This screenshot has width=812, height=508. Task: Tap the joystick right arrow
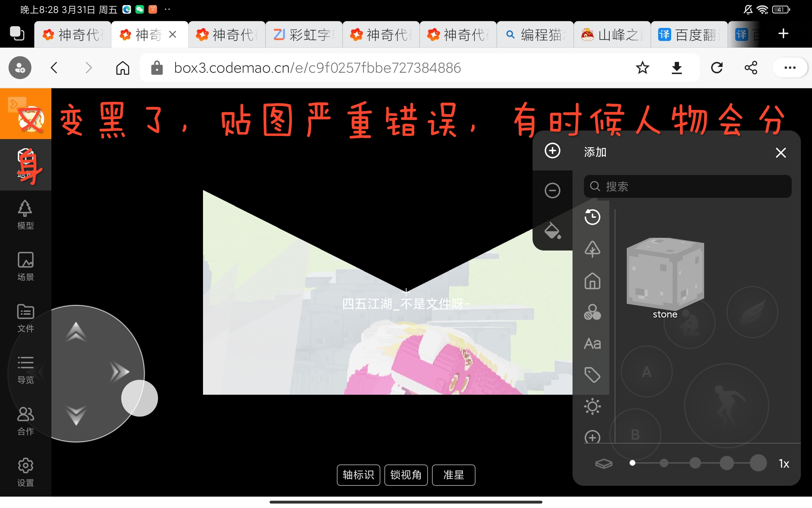[x=120, y=372]
